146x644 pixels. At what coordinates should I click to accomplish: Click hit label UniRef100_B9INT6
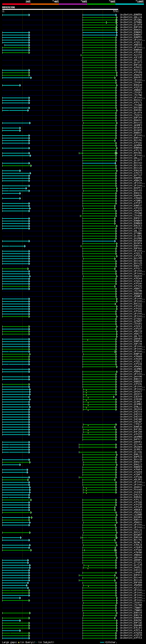[x=131, y=128]
